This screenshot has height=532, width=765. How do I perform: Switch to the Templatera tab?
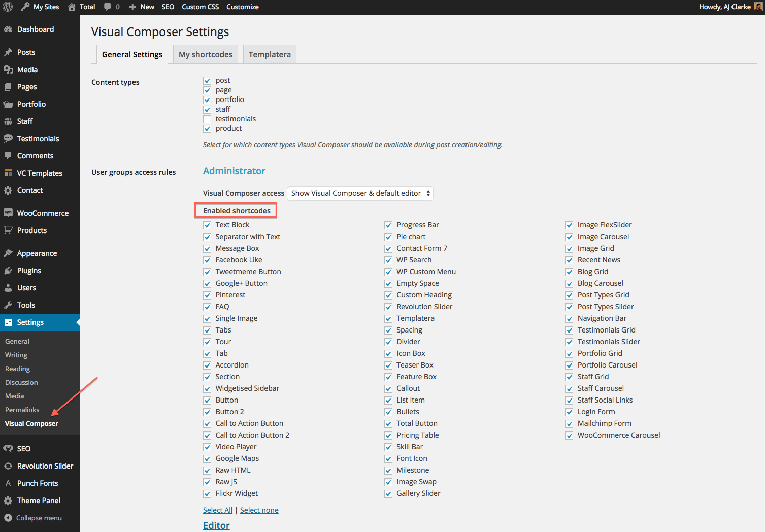tap(270, 54)
